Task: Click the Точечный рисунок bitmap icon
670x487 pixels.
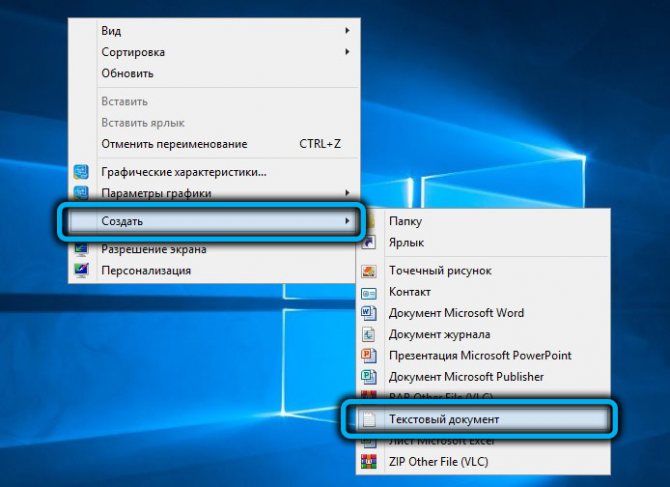Action: [x=369, y=271]
